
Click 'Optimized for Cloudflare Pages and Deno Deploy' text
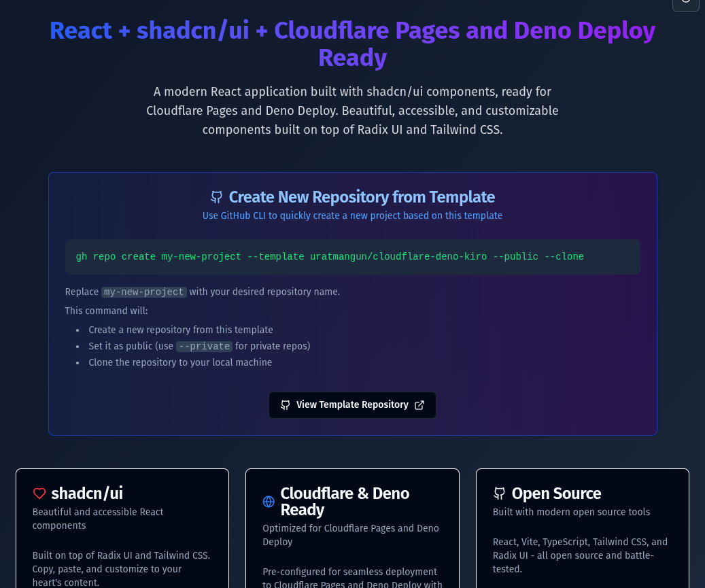(351, 535)
